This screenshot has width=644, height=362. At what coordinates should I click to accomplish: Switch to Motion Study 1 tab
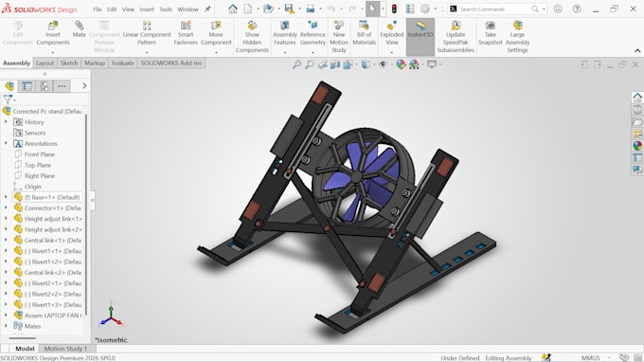click(x=65, y=349)
